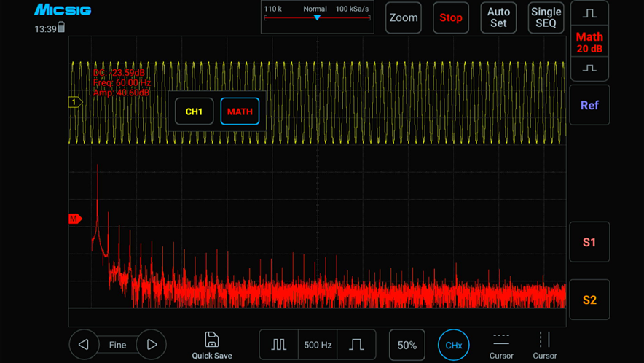Enable the vertical dashed Cursor
The height and width of the screenshot is (363, 644).
click(x=544, y=340)
